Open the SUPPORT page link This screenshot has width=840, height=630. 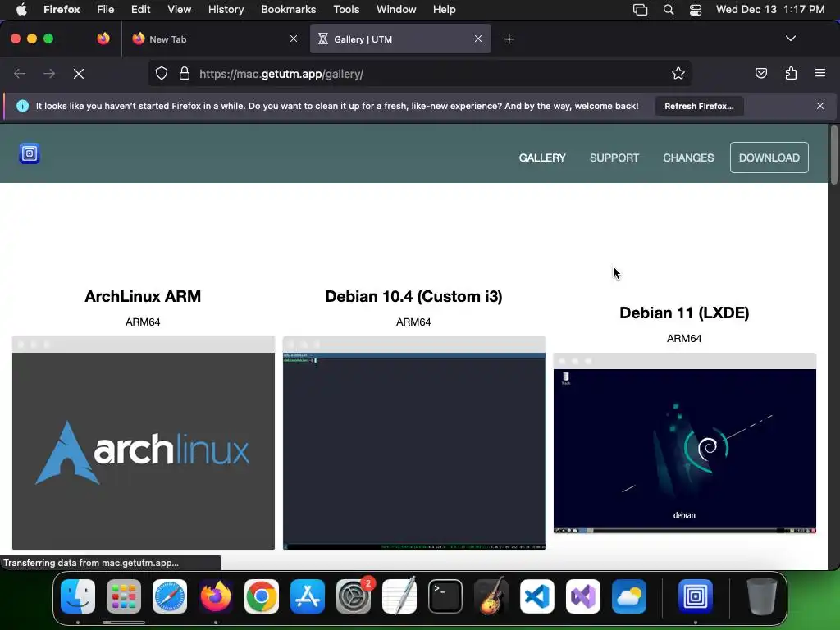[x=614, y=157]
